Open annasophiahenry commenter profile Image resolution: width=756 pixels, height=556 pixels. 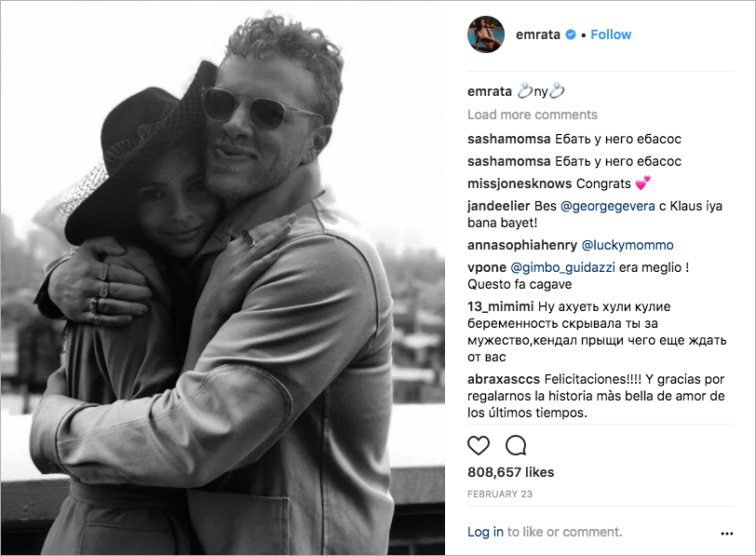click(521, 245)
